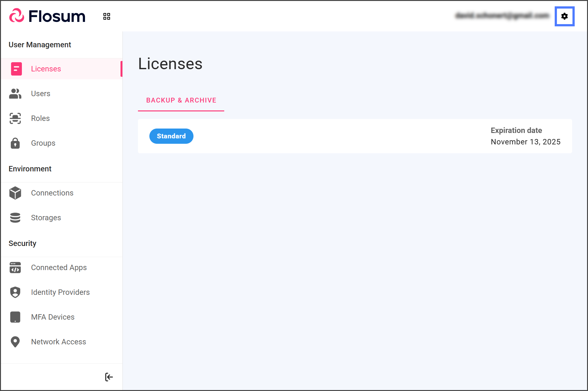Image resolution: width=588 pixels, height=391 pixels.
Task: Open MFA Devices in the sidebar
Action: 53,317
